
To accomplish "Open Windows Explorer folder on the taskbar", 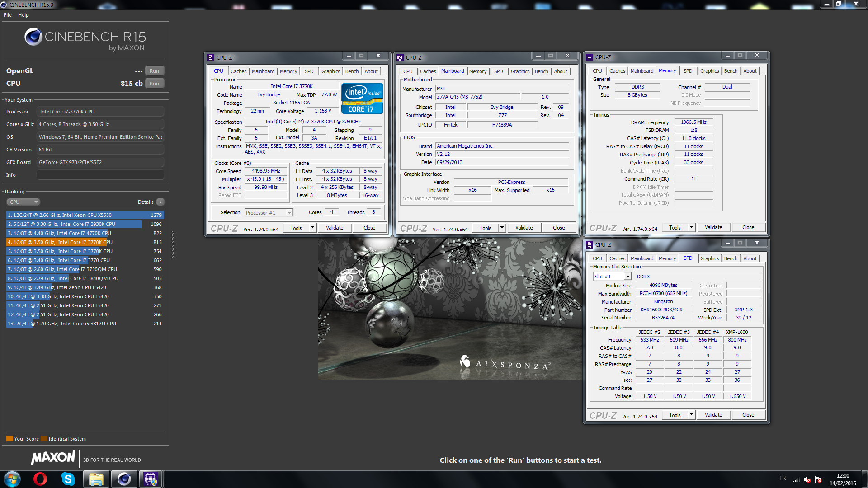I will pyautogui.click(x=96, y=479).
